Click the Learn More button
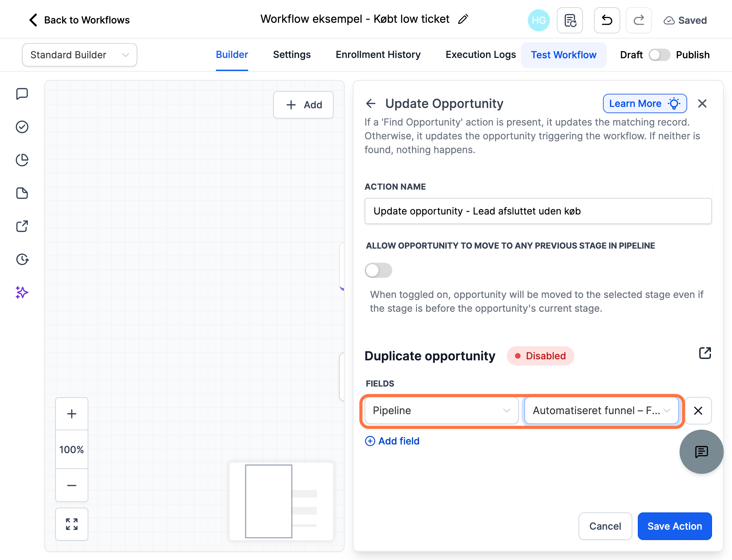The image size is (732, 560). click(645, 103)
